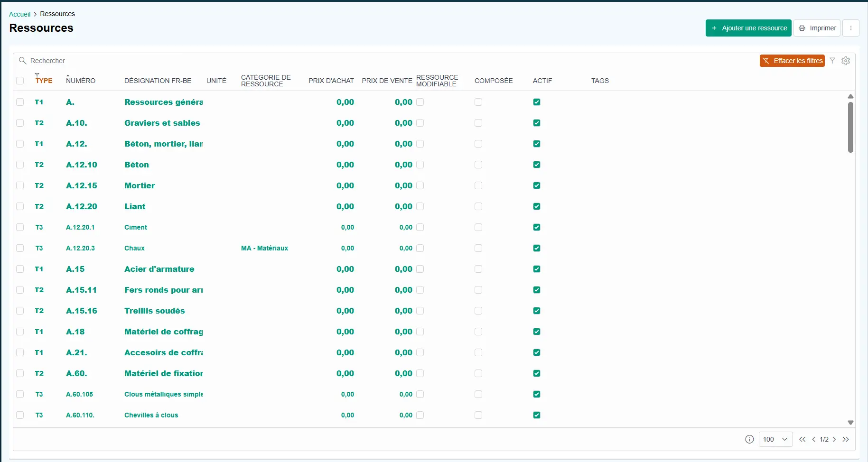Click the search magnifier icon
Screen dimensions: 868x462
22,61
